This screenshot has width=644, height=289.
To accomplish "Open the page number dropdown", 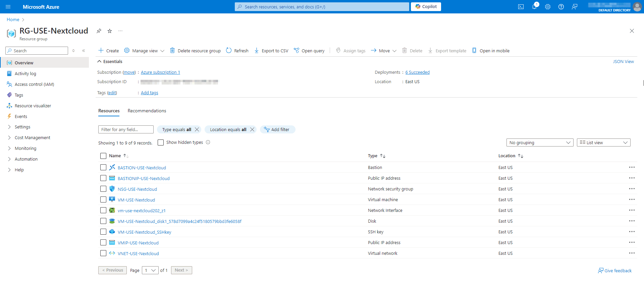I will pyautogui.click(x=150, y=270).
